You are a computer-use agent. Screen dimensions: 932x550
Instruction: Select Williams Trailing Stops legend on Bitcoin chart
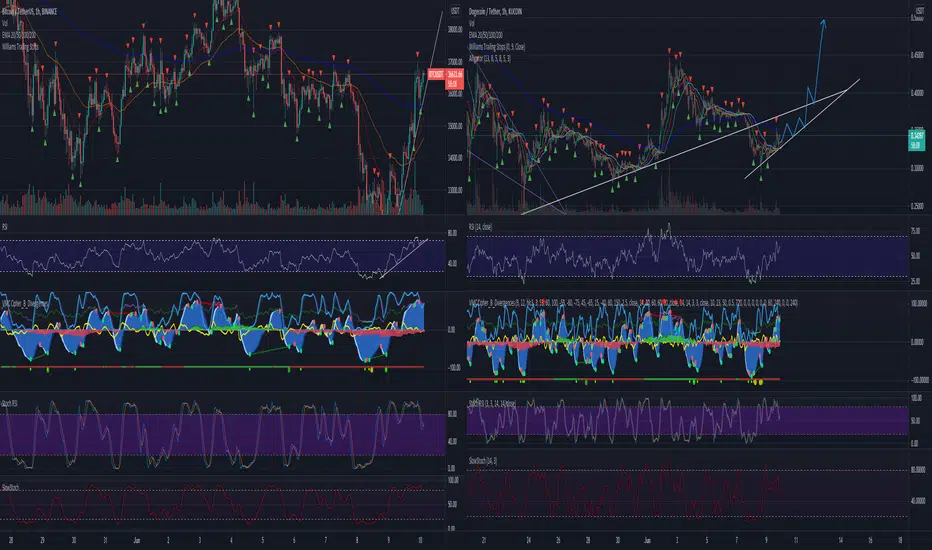[x=20, y=46]
